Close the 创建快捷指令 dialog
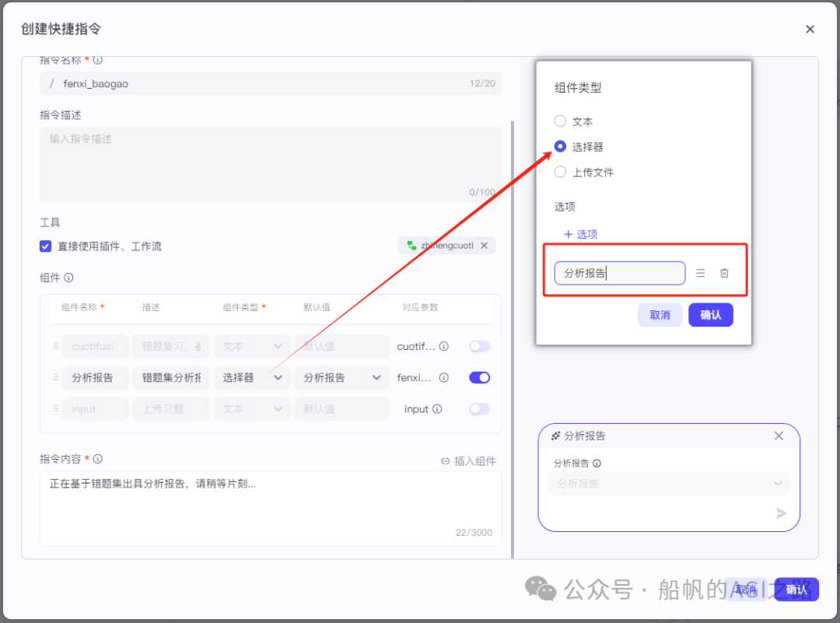Image resolution: width=840 pixels, height=623 pixels. tap(810, 29)
